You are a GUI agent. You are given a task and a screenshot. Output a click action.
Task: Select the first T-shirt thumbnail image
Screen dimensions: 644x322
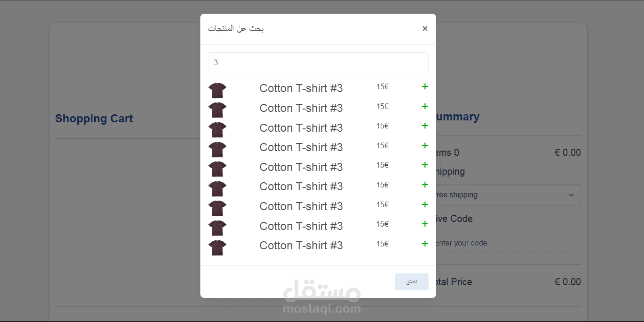click(x=217, y=91)
